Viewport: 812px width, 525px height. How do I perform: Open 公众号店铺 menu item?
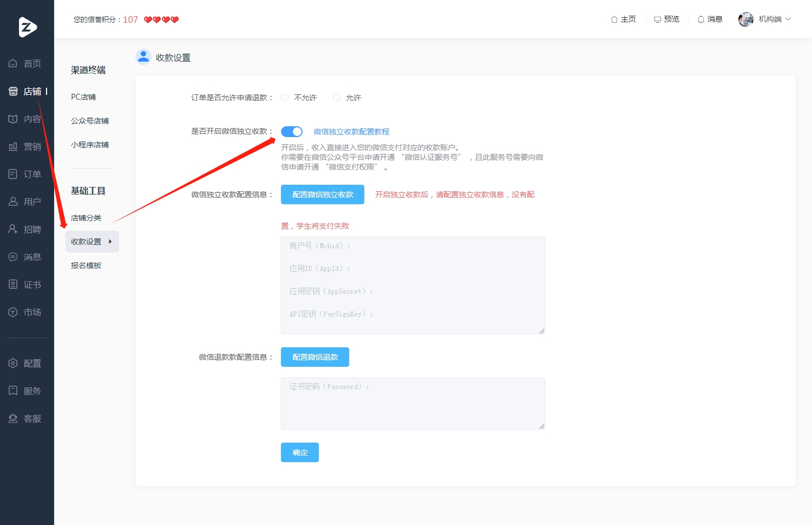(x=90, y=121)
